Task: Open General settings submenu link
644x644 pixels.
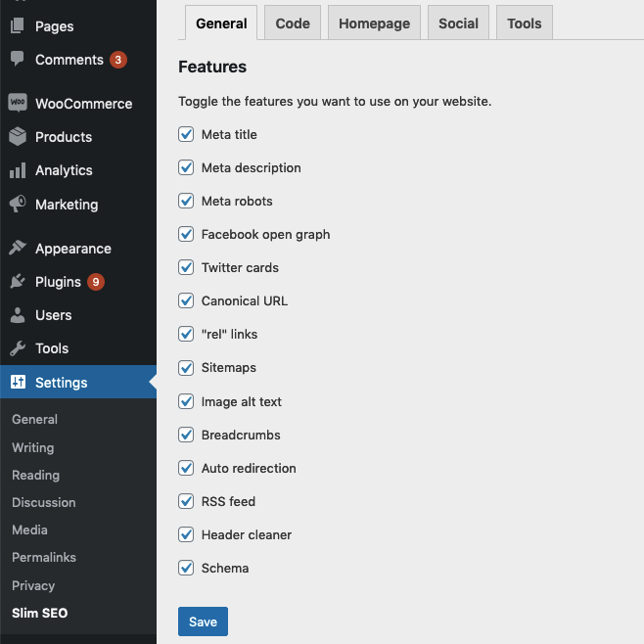Action: pyautogui.click(x=34, y=419)
